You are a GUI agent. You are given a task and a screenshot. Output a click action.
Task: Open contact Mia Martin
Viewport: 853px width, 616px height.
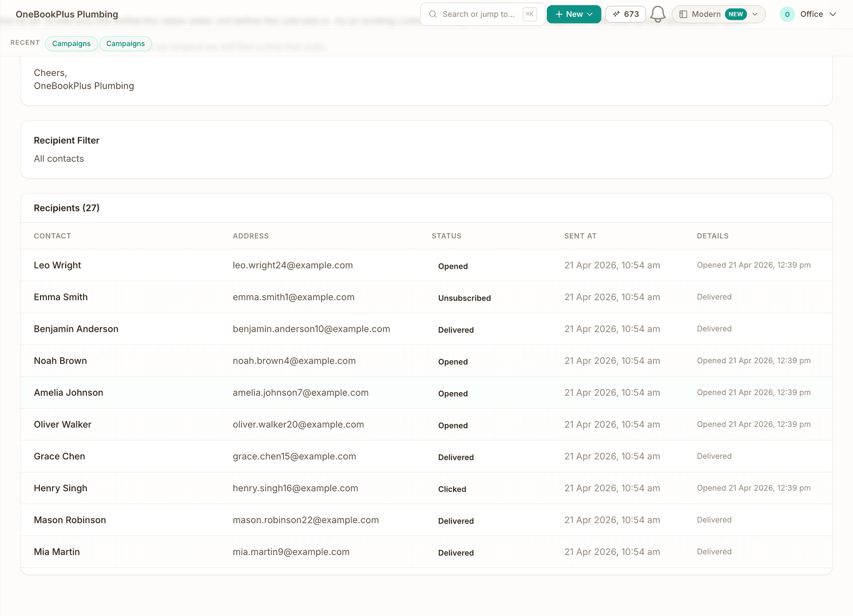(57, 552)
